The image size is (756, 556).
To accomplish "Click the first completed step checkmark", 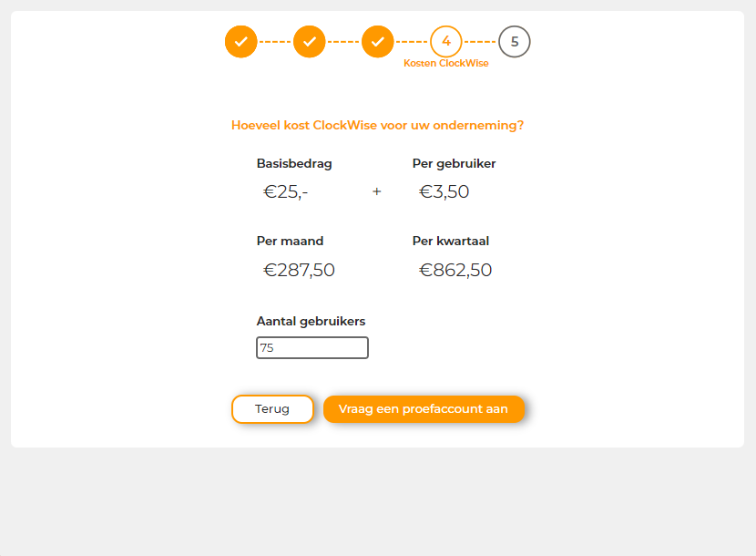I will pyautogui.click(x=241, y=42).
